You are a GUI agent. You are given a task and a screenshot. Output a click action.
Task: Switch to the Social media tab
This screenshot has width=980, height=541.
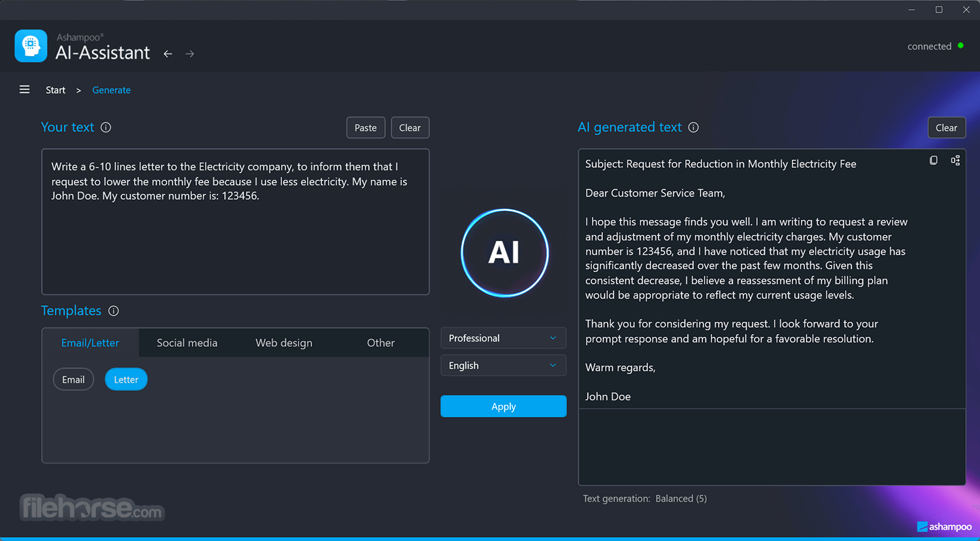[187, 343]
